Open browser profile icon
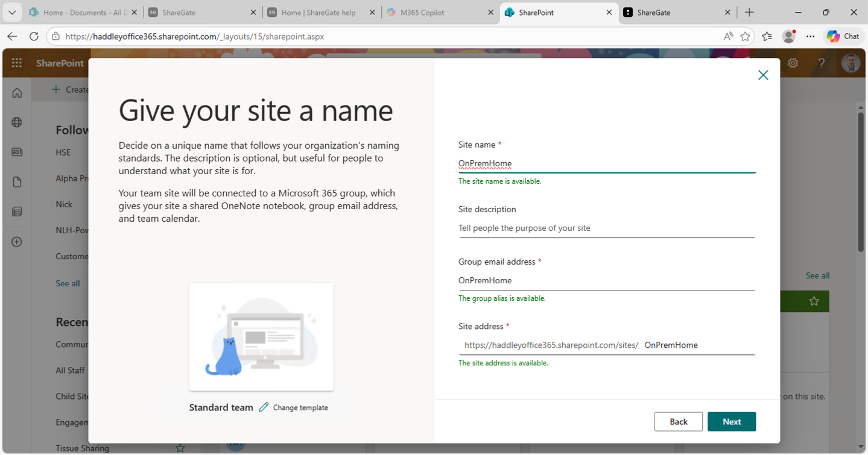This screenshot has height=455, width=868. (789, 36)
